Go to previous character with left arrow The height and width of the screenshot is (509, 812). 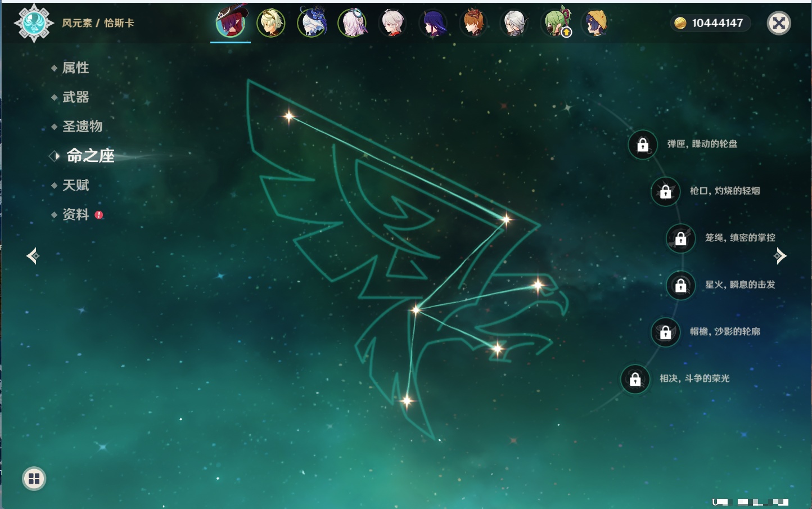(x=33, y=256)
